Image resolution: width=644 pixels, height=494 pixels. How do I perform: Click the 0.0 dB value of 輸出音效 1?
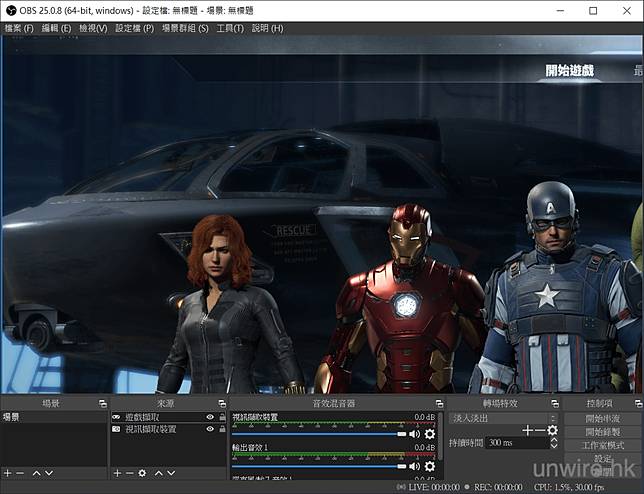pyautogui.click(x=424, y=447)
